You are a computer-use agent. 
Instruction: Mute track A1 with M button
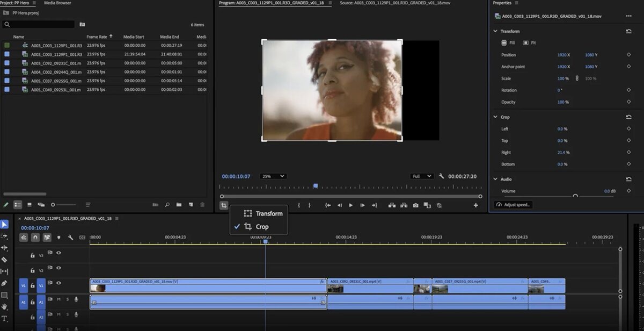[x=58, y=299]
